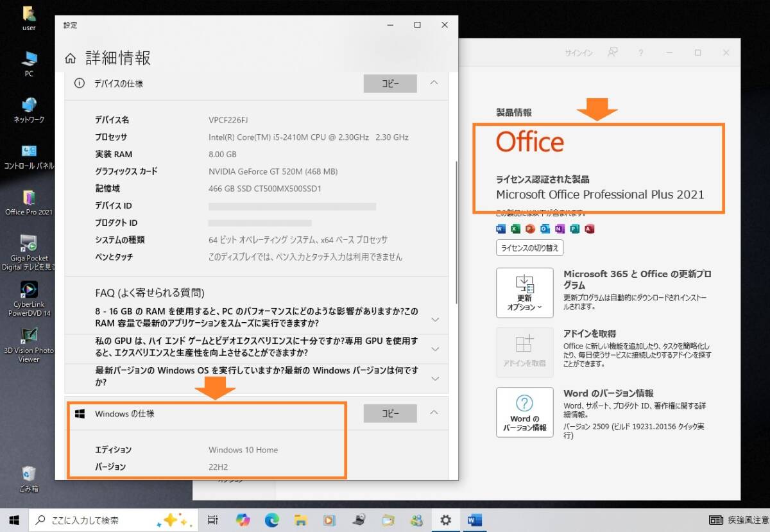Click the PowerPoint icon under Office
This screenshot has width=770, height=532.
coord(530,228)
